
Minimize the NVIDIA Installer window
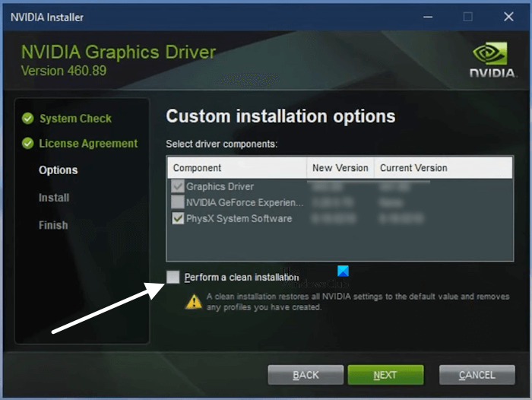[428, 17]
